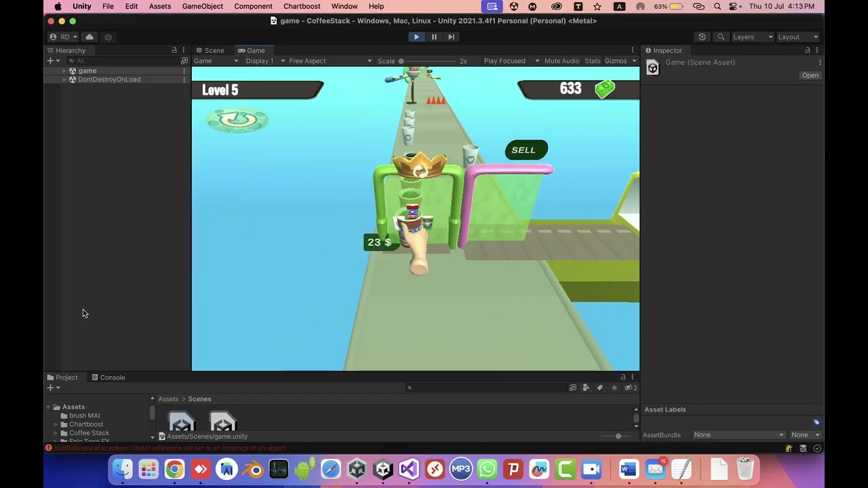This screenshot has height=488, width=868.
Task: Select the Game view tab
Action: pos(252,50)
